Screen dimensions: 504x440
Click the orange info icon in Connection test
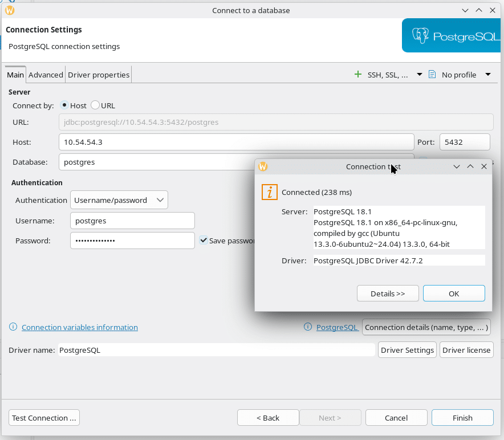tap(269, 193)
